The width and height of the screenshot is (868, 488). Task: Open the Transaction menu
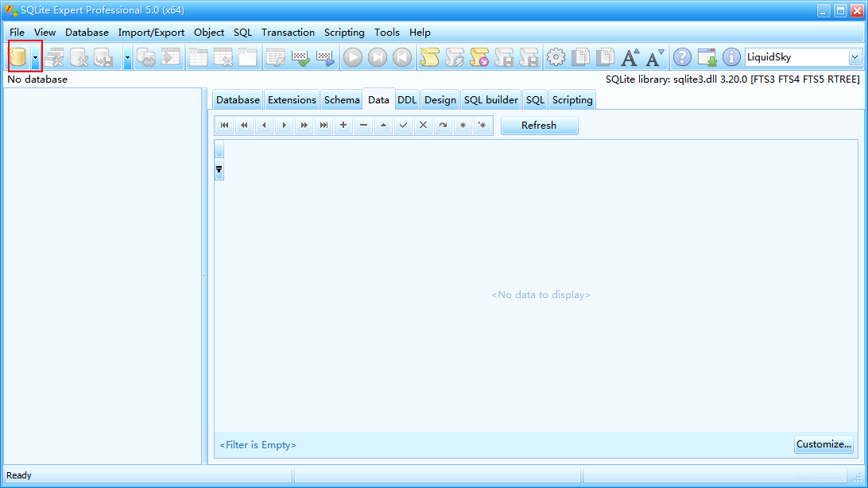288,33
